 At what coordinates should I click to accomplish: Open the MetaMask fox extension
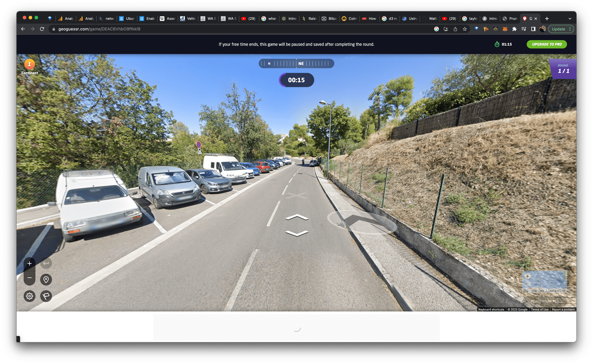tap(505, 29)
